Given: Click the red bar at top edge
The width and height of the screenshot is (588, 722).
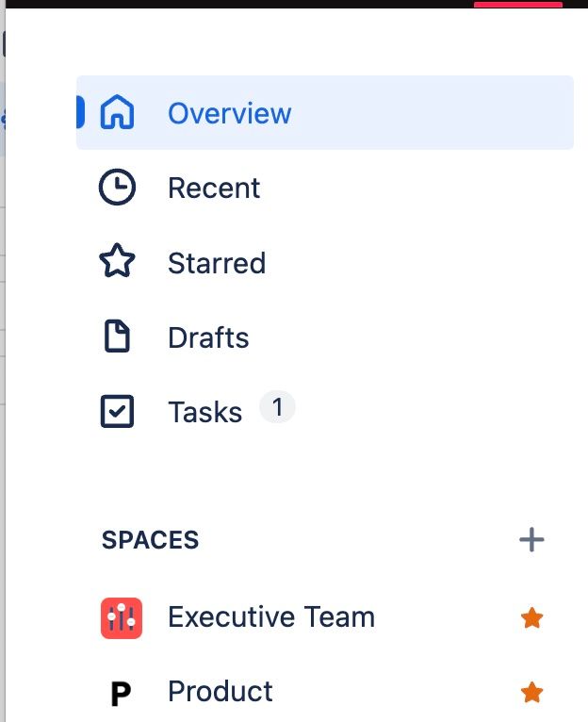Looking at the screenshot, I should (518, 4).
